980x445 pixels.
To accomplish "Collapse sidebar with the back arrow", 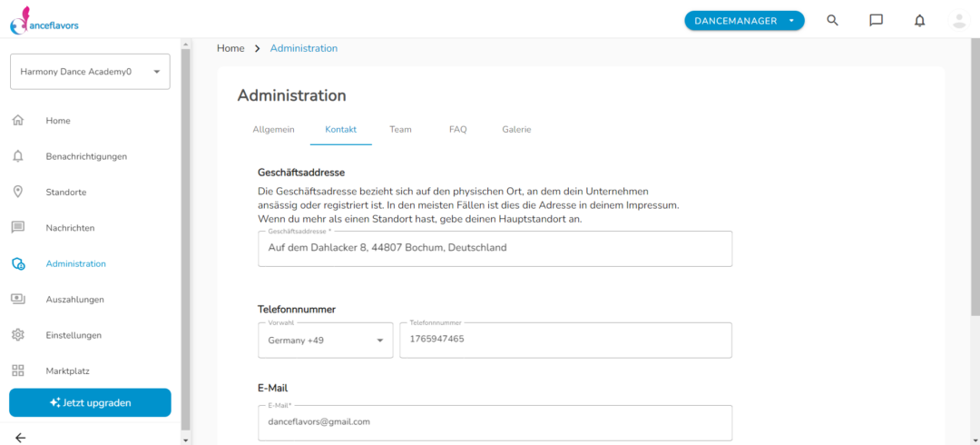I will click(x=20, y=438).
